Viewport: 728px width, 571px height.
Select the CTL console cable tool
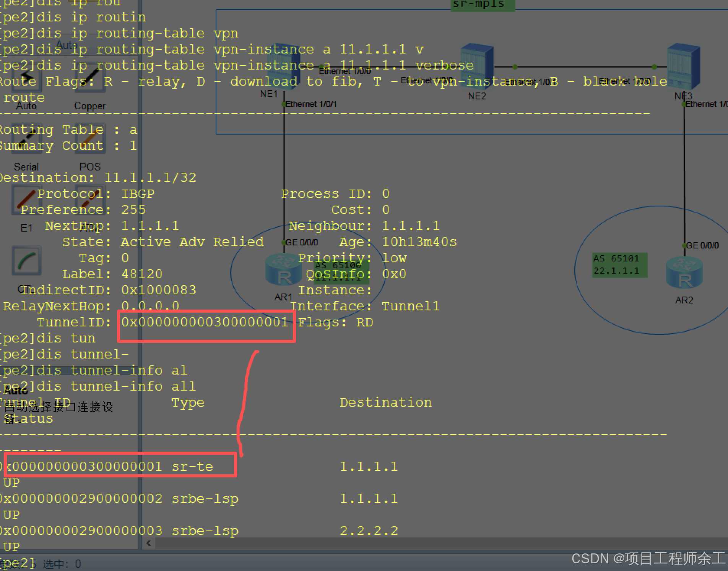pos(26,261)
